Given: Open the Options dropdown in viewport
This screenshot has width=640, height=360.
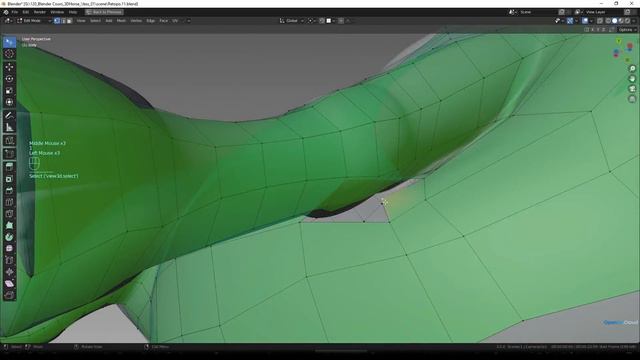Looking at the screenshot, I should point(627,30).
